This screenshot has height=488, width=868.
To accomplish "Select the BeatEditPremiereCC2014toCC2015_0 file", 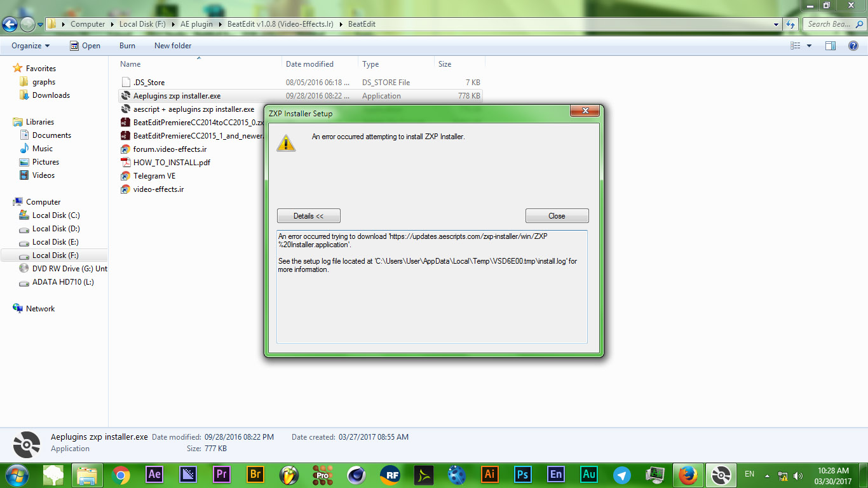I will (191, 123).
